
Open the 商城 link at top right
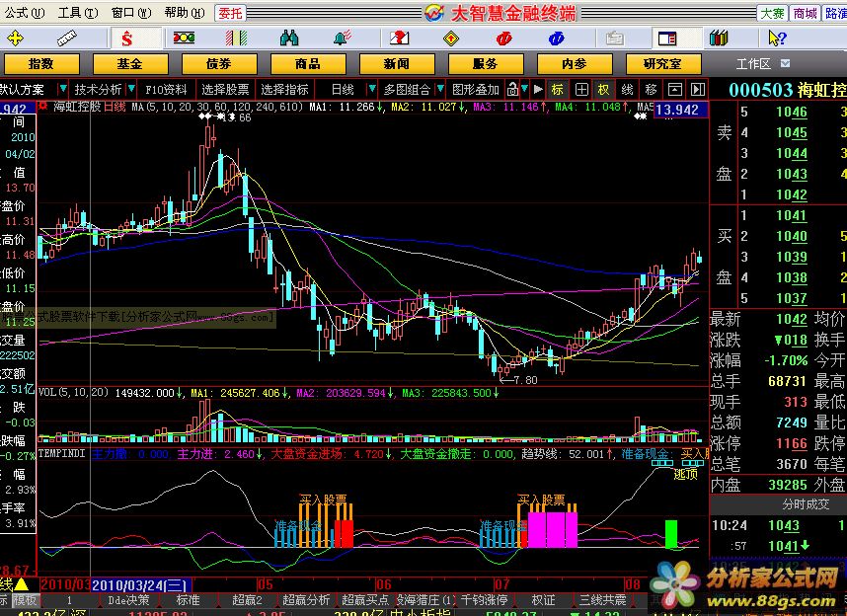[x=805, y=13]
